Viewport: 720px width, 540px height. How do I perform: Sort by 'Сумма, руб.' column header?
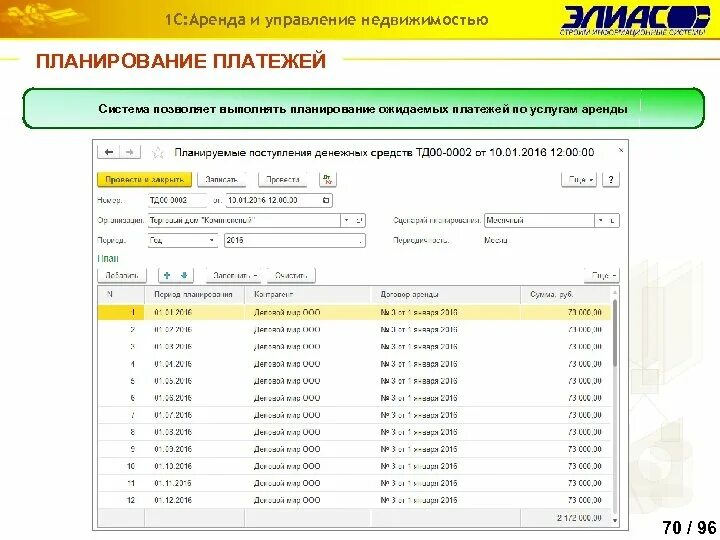pos(566,294)
